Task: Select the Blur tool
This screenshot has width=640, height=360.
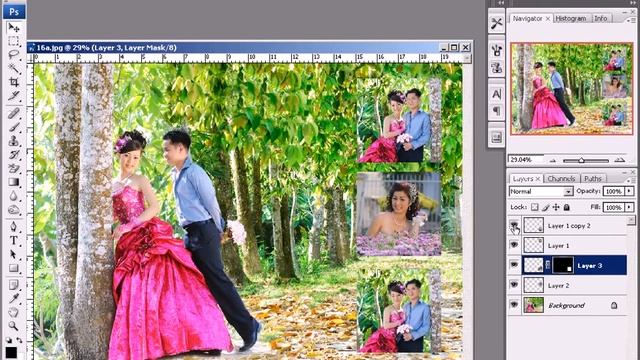Action: 13,196
